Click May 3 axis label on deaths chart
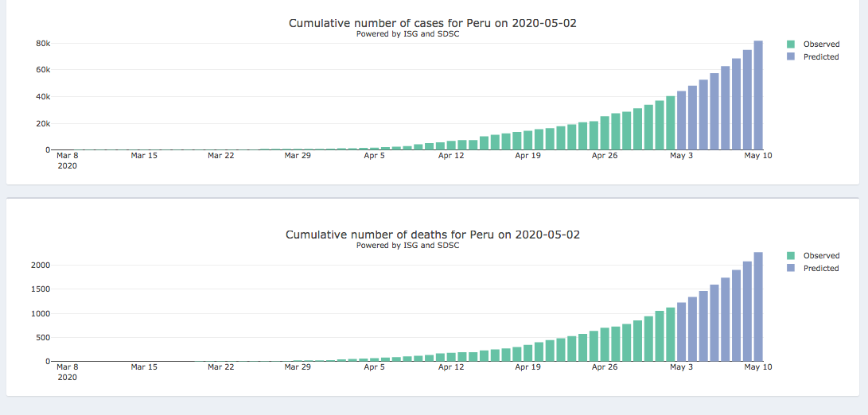This screenshot has height=415, width=868. (x=682, y=367)
